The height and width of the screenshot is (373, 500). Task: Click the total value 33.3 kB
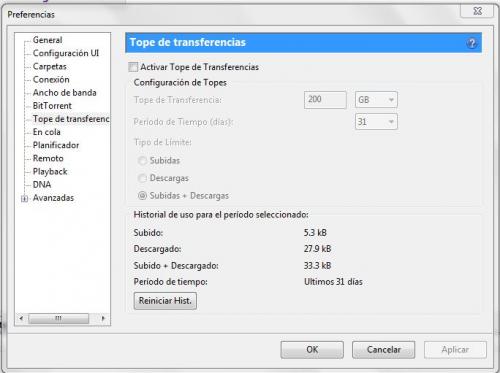[317, 266]
